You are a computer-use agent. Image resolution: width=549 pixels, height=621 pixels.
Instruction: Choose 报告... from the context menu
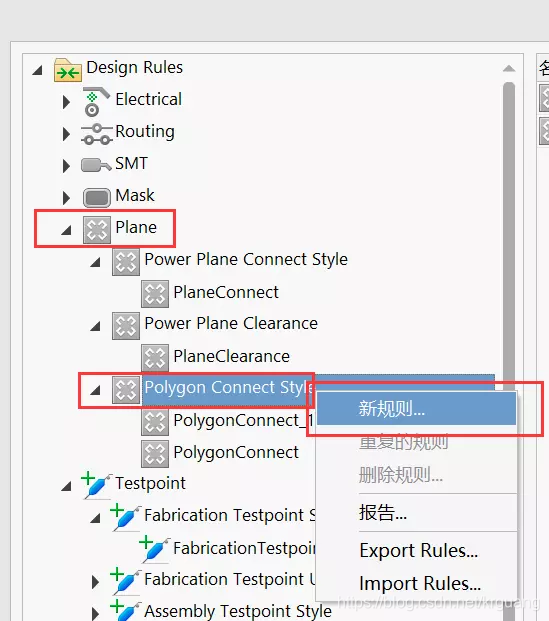383,512
